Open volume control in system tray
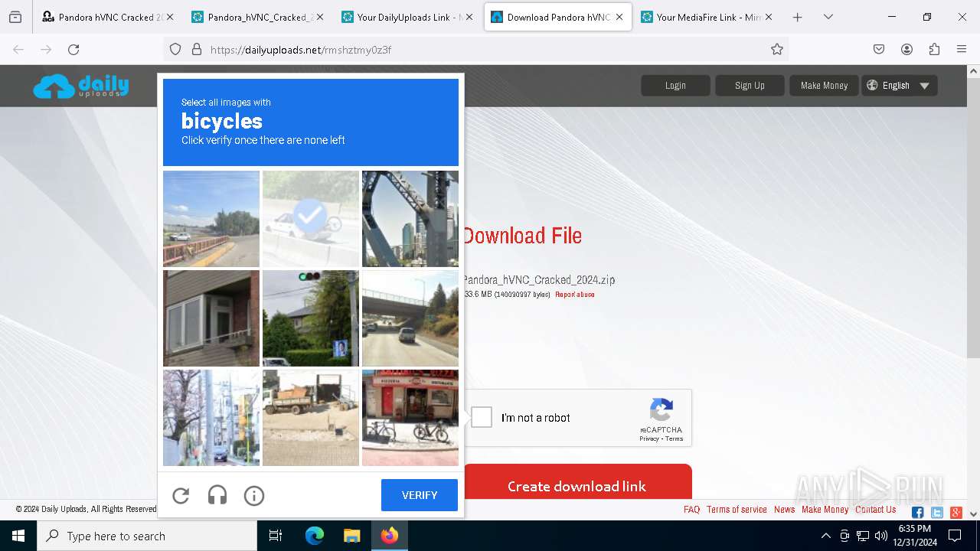This screenshot has width=980, height=551. [x=881, y=536]
